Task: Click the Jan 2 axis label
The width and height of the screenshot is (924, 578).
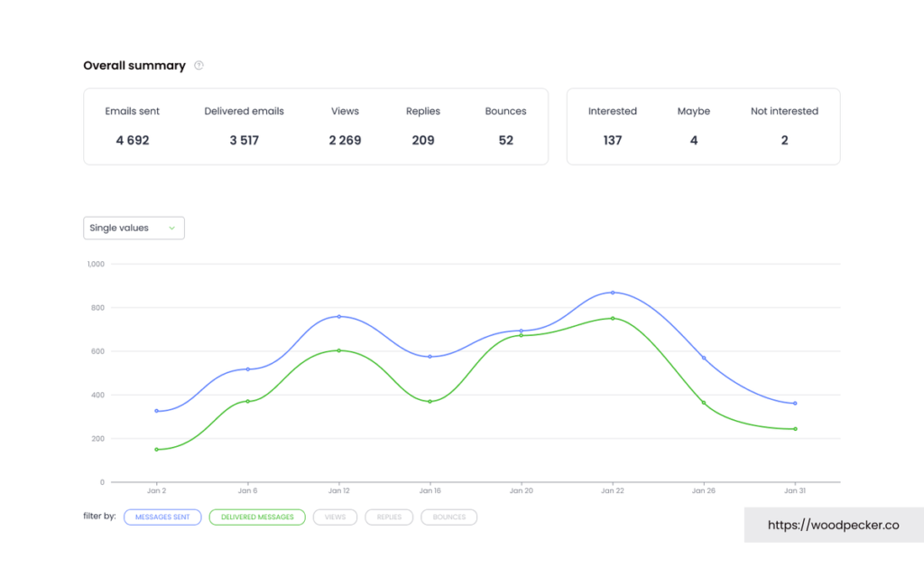Action: pyautogui.click(x=157, y=490)
